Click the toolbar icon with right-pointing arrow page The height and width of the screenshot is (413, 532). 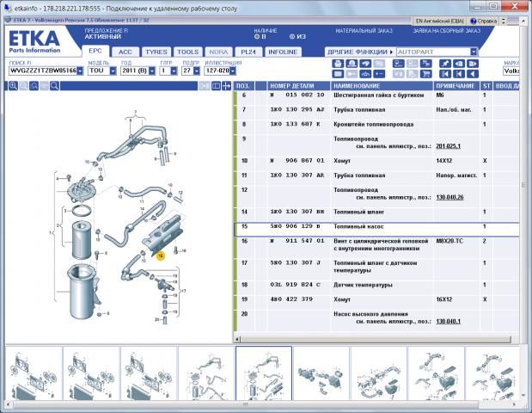point(473,64)
